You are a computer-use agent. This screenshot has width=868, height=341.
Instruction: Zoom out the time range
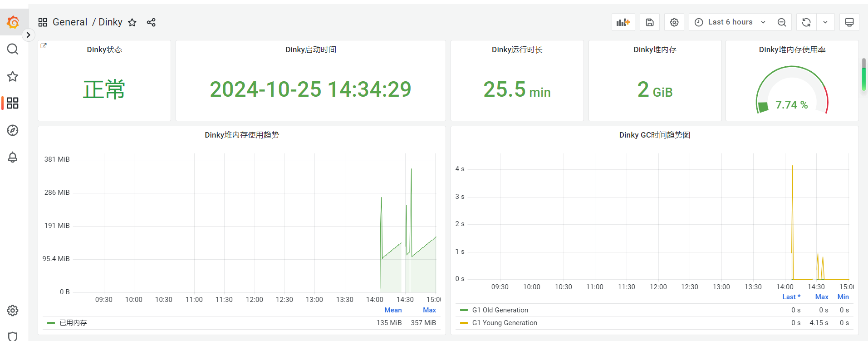(782, 22)
